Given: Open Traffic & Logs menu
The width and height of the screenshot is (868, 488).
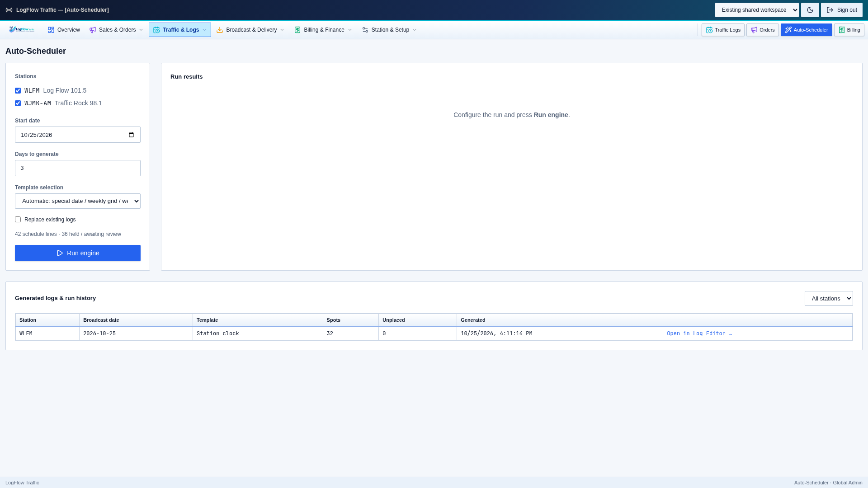Looking at the screenshot, I should [180, 30].
